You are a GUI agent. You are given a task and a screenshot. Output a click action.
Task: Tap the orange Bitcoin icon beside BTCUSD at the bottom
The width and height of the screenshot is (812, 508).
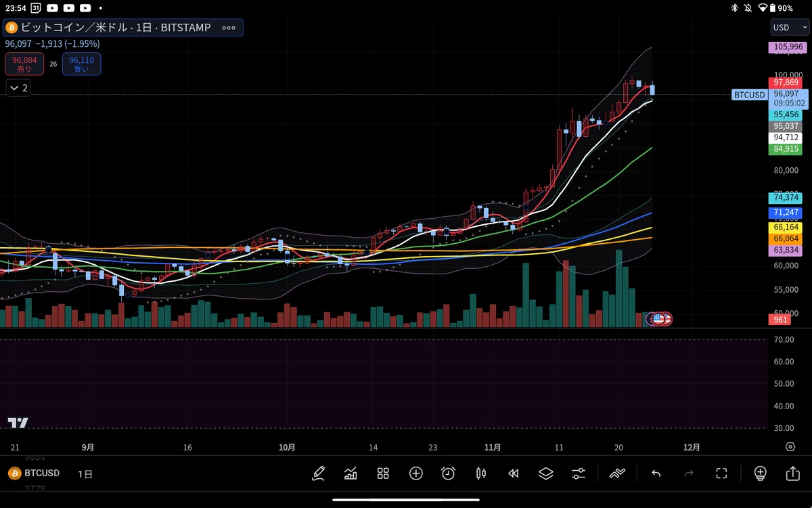point(14,473)
